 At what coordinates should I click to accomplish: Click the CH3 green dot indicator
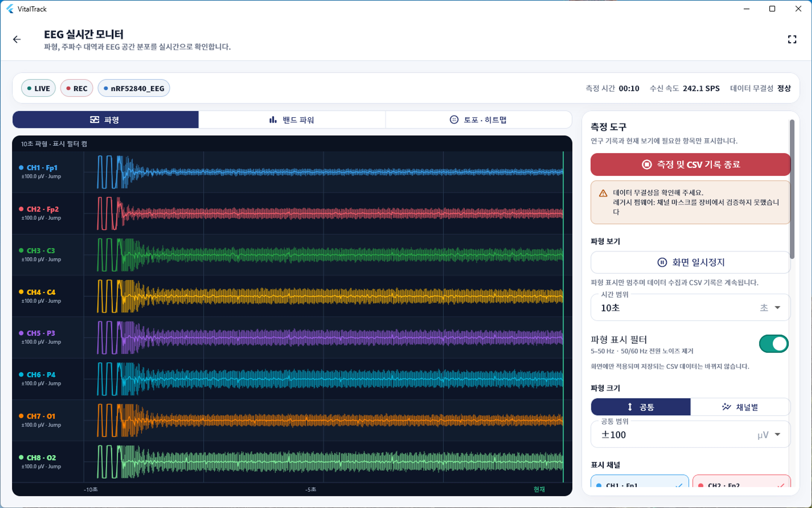pos(21,250)
